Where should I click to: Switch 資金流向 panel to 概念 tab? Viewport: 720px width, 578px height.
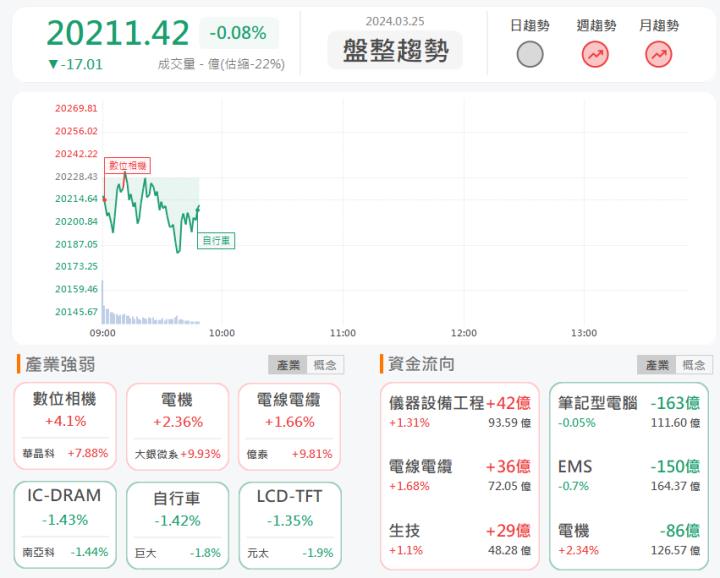pos(694,365)
